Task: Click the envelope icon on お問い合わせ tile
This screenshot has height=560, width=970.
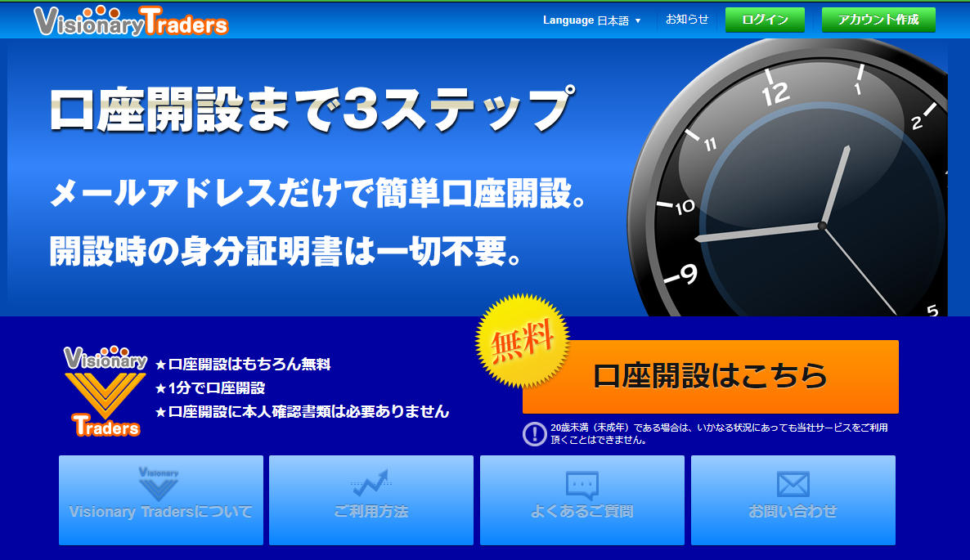Action: 793,484
